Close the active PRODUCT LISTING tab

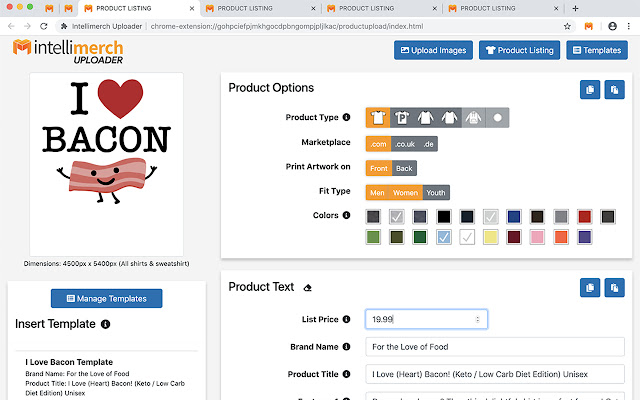pos(192,8)
